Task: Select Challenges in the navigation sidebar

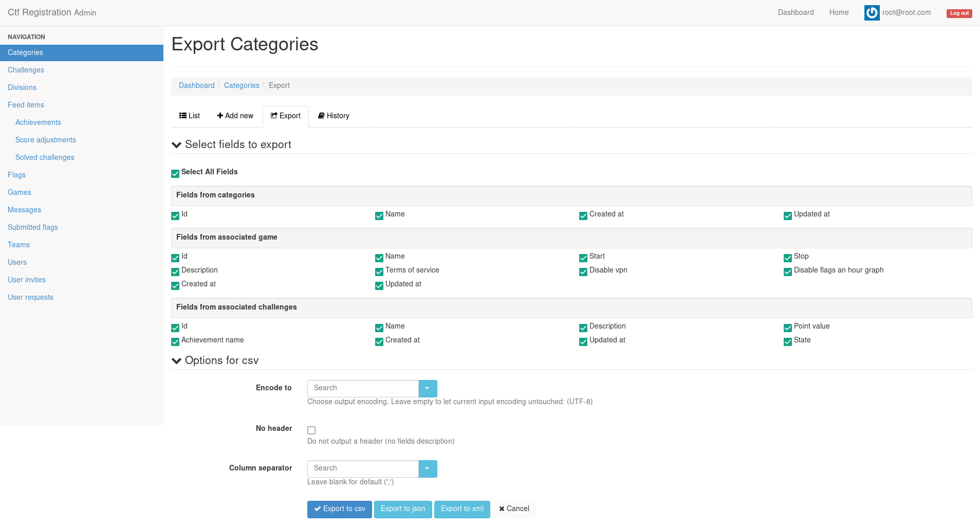Action: tap(26, 70)
